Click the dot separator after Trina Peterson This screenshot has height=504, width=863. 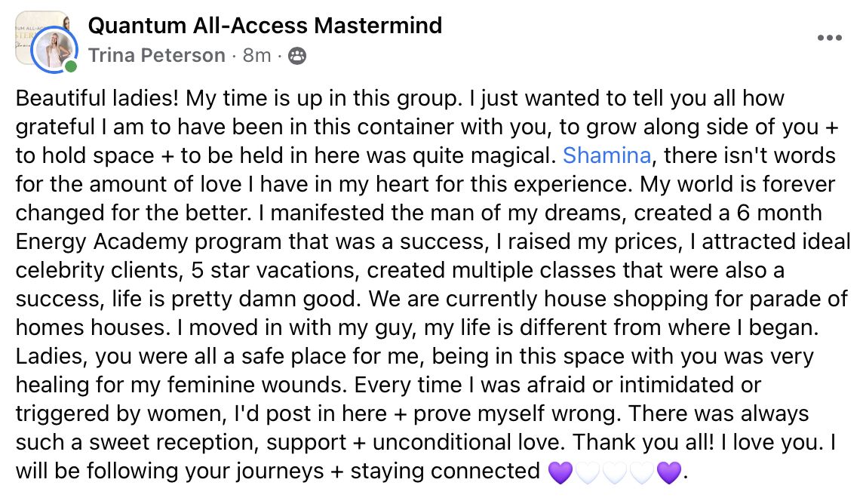pyautogui.click(x=234, y=55)
